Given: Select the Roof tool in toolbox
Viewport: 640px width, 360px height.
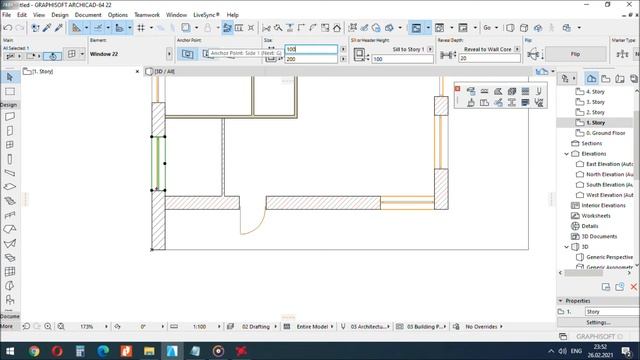Looking at the screenshot, I should 10,229.
